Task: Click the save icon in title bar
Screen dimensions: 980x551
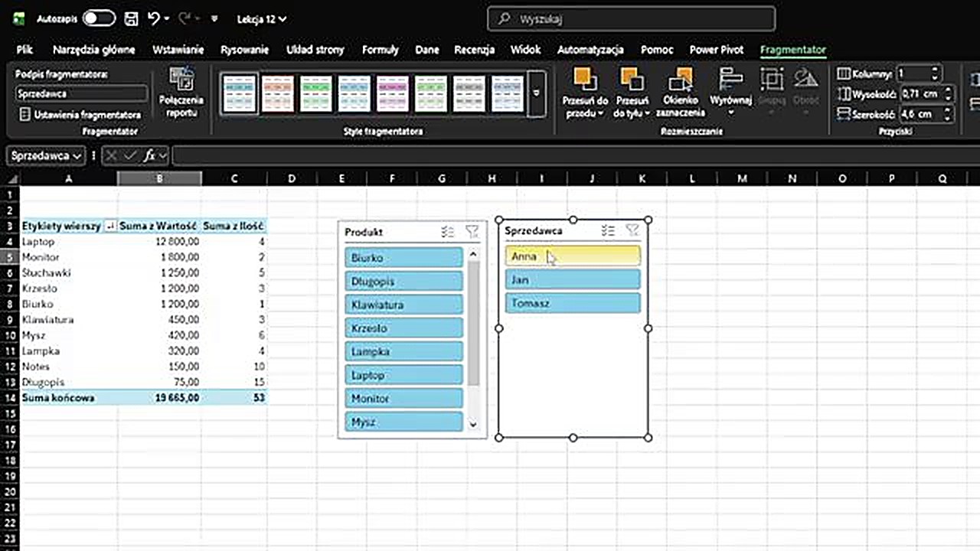Action: coord(131,18)
